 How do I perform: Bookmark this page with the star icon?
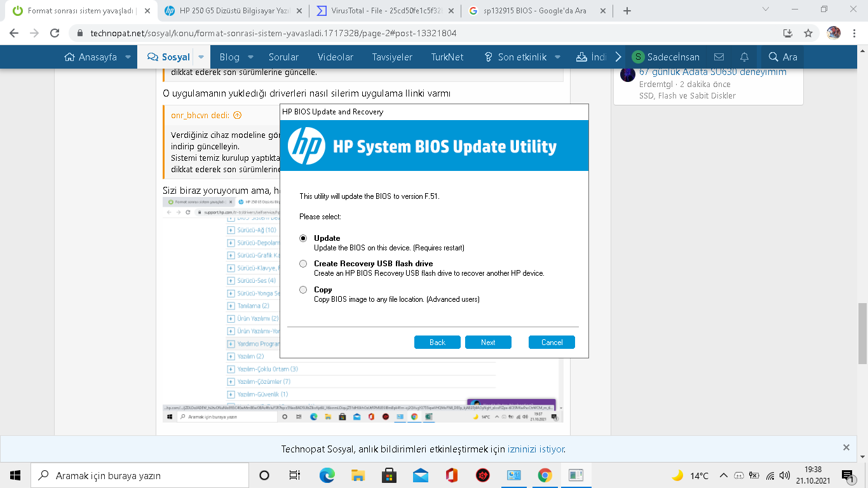click(x=808, y=33)
